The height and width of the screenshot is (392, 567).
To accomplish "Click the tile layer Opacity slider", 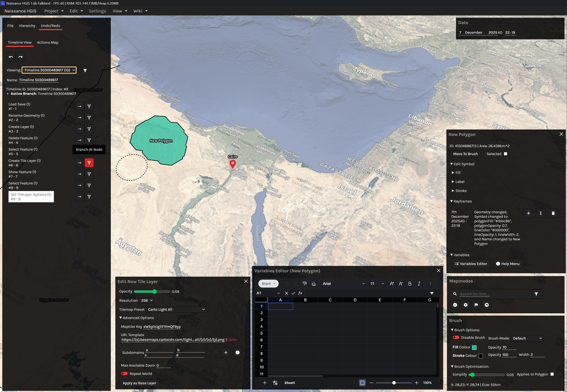I will coord(152,292).
